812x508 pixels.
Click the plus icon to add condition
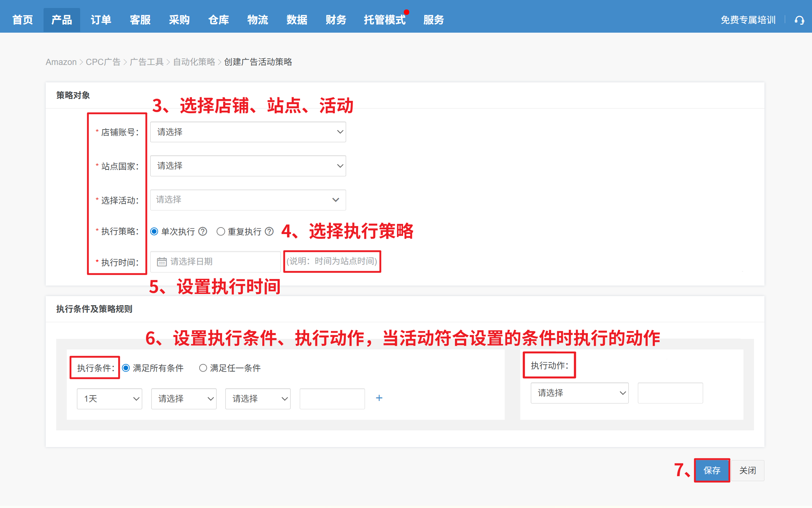pos(379,398)
